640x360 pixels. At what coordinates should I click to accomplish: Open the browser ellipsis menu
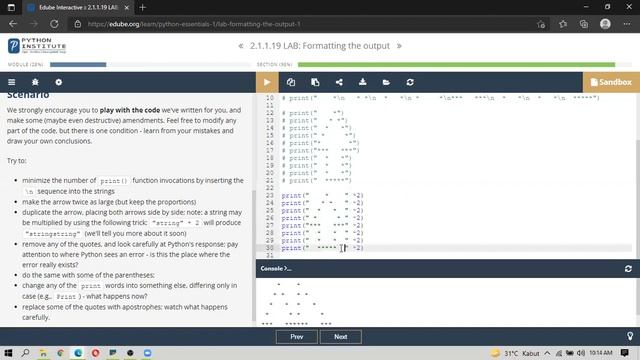pos(627,24)
